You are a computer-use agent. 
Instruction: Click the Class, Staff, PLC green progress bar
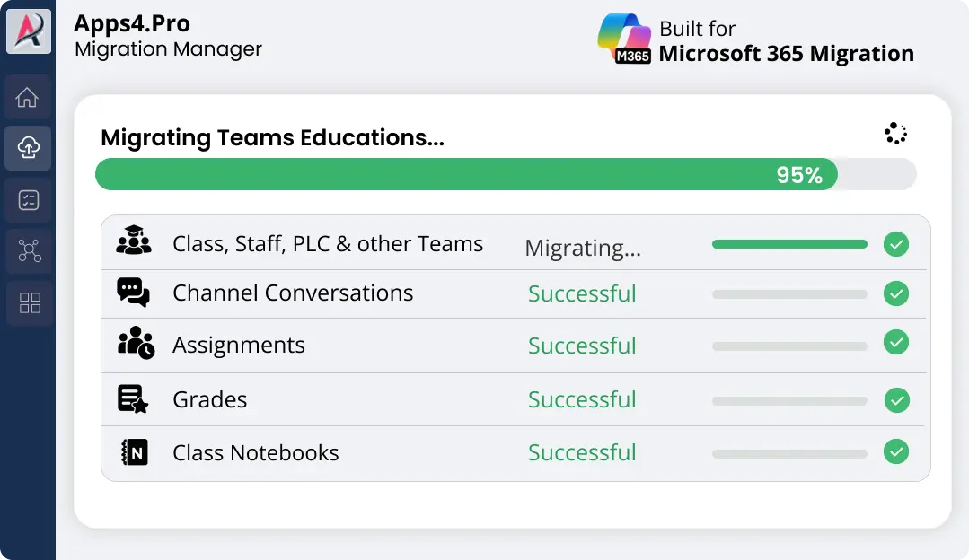tap(789, 244)
